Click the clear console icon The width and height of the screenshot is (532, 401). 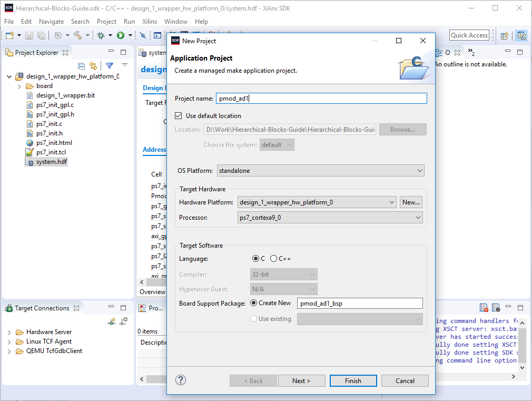484,308
